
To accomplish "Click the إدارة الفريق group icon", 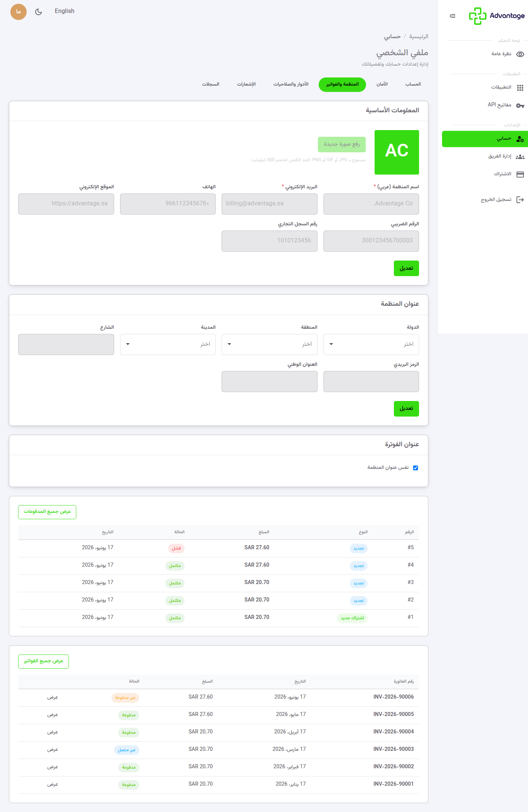I will pos(520,157).
